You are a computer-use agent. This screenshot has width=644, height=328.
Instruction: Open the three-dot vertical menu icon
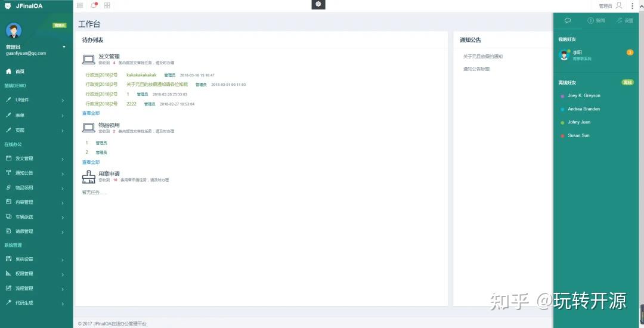click(x=633, y=6)
